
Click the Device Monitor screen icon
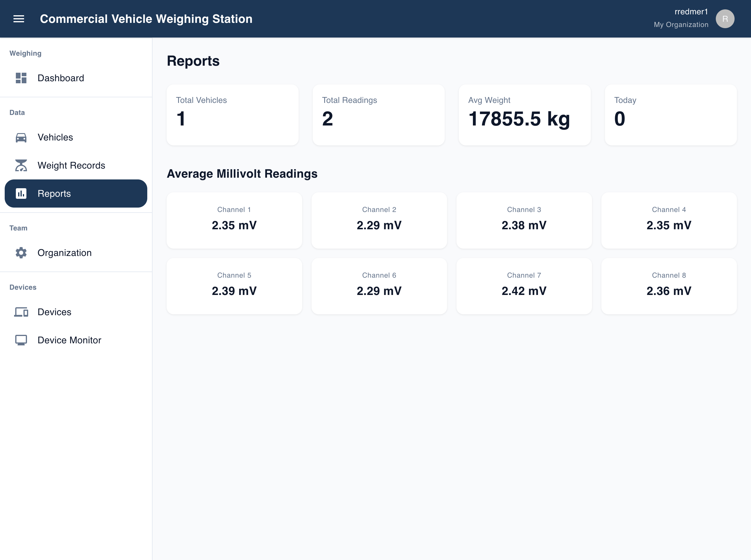(21, 340)
